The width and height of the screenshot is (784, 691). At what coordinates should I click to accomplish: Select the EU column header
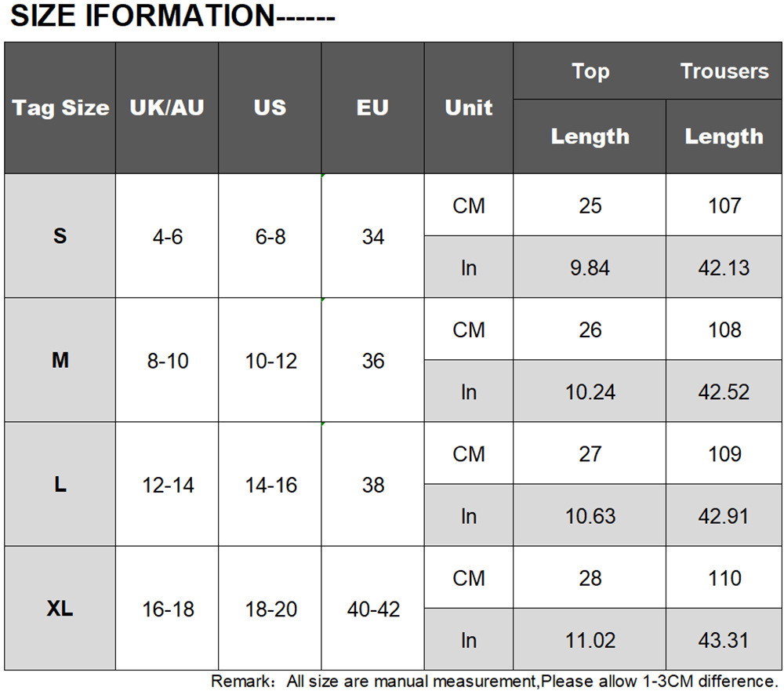pyautogui.click(x=372, y=107)
